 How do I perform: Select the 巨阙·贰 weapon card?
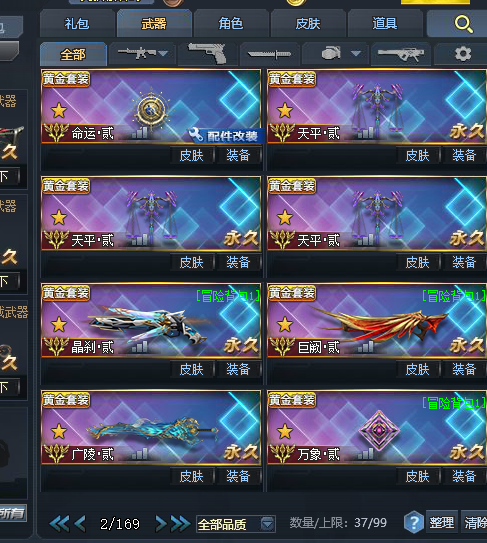click(x=377, y=320)
